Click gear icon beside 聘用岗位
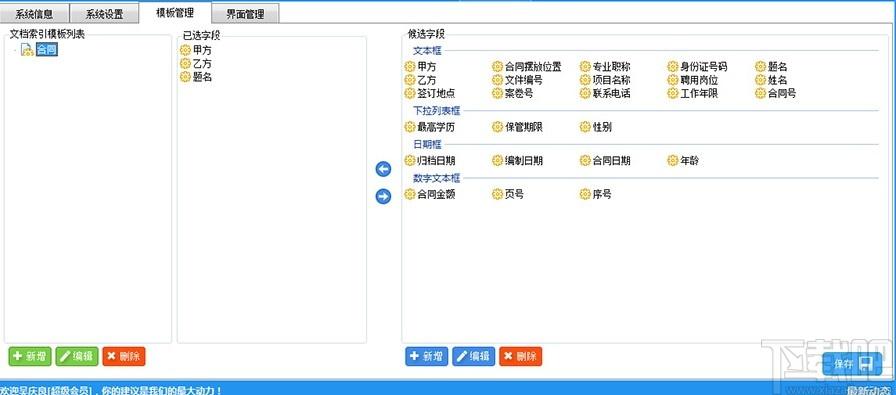 pos(673,80)
